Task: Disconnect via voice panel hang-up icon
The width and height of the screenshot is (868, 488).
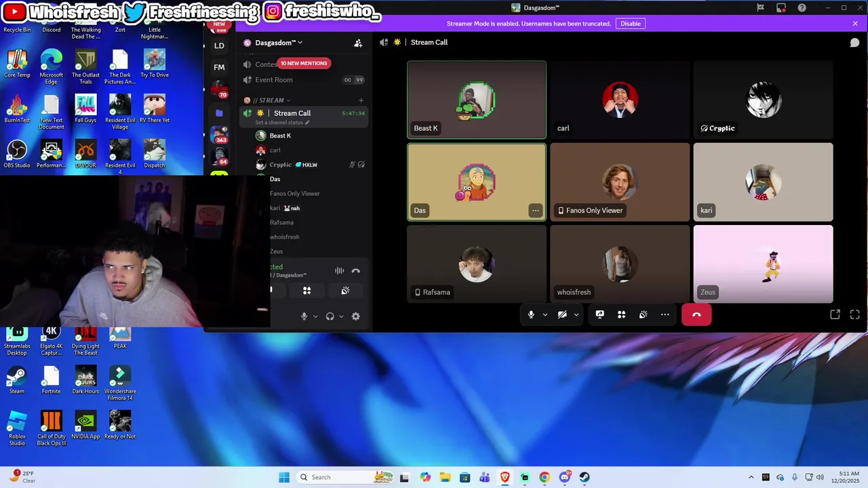Action: 356,270
